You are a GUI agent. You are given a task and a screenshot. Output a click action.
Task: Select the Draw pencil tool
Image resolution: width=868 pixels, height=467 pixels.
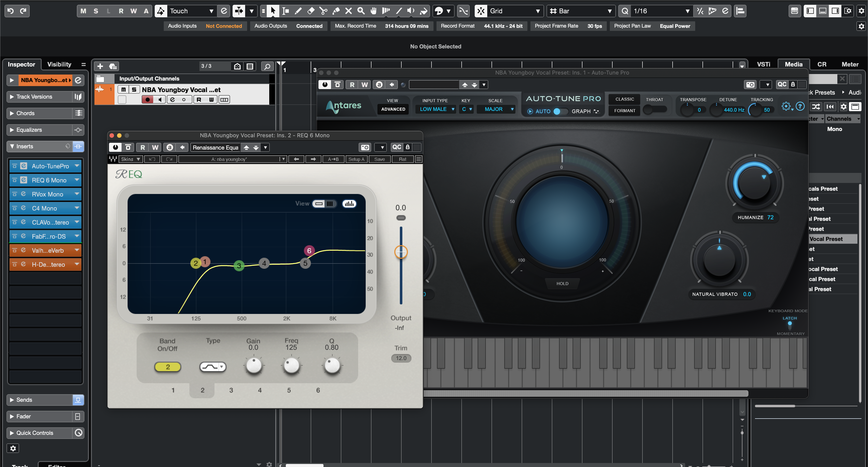click(298, 11)
